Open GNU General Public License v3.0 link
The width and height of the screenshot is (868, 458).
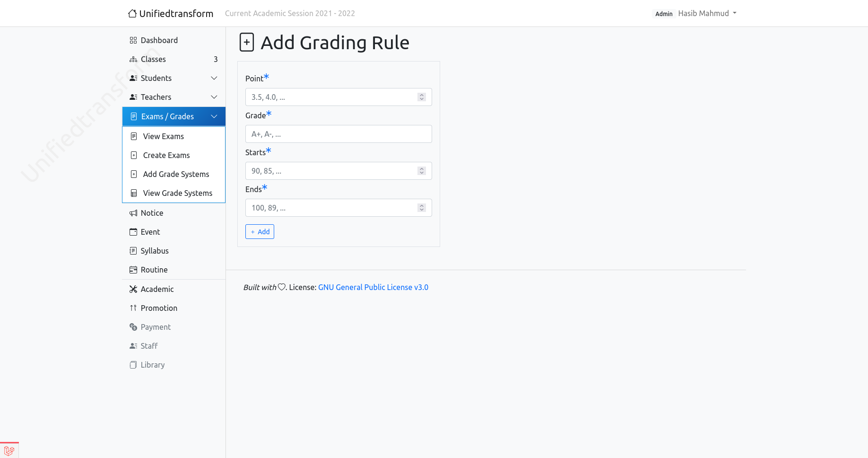pos(373,287)
